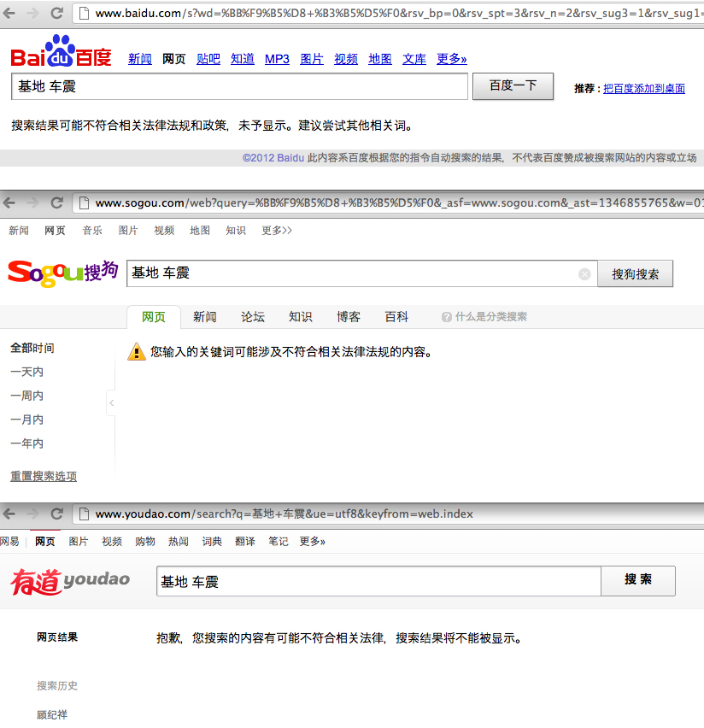704x728 pixels.
Task: Click 把百度添加到桌面 link
Action: [644, 88]
